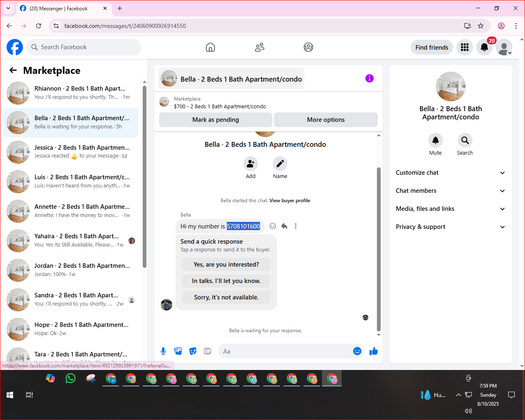Open the $700 Marketplace listing link

click(x=220, y=106)
